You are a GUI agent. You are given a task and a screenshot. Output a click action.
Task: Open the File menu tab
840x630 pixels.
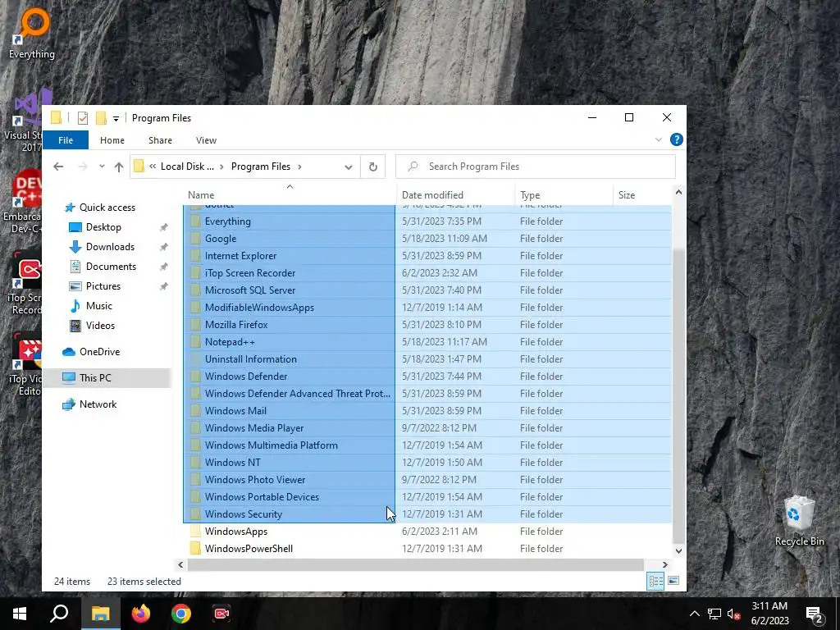coord(66,140)
